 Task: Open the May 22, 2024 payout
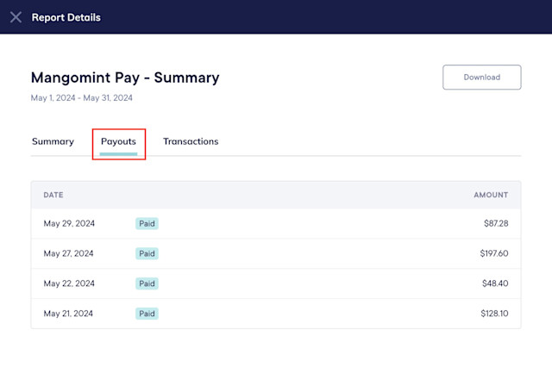[276, 283]
